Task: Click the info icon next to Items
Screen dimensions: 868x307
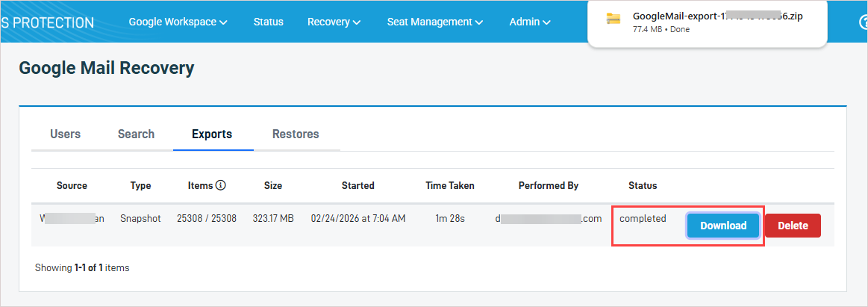Action: coord(221,185)
